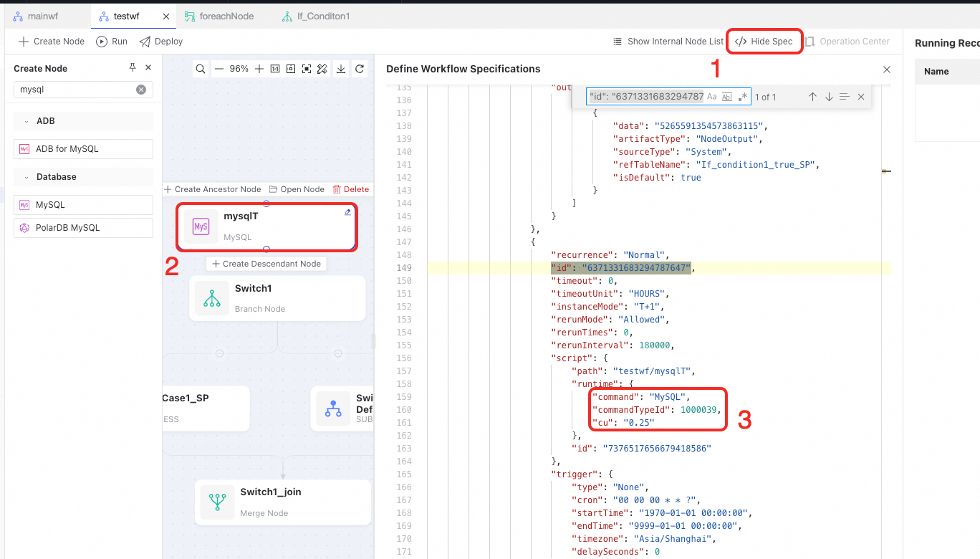Click the fit-to-canvas icon

tap(291, 69)
